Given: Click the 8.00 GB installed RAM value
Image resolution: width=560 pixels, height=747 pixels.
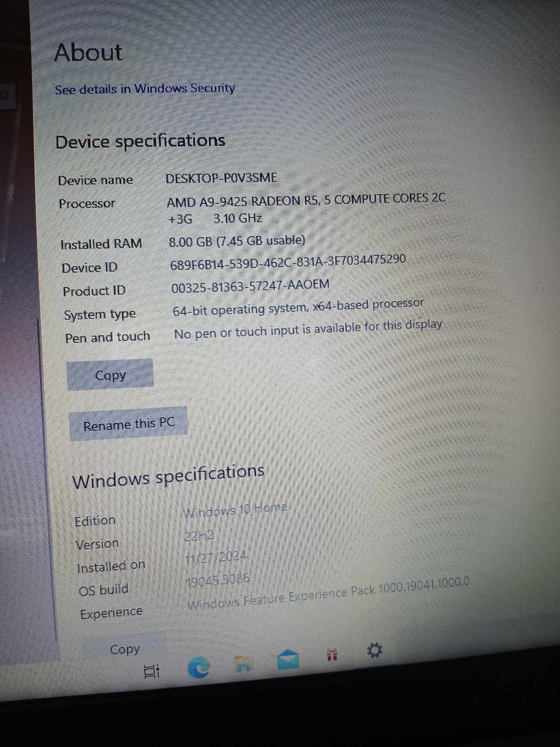Looking at the screenshot, I should point(237,241).
